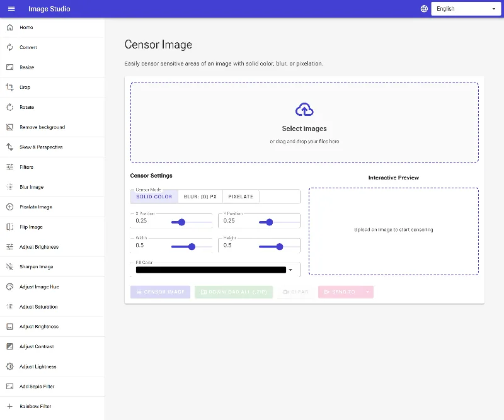Open the Adjust Contrast icon
504x420 pixels.
pyautogui.click(x=10, y=346)
